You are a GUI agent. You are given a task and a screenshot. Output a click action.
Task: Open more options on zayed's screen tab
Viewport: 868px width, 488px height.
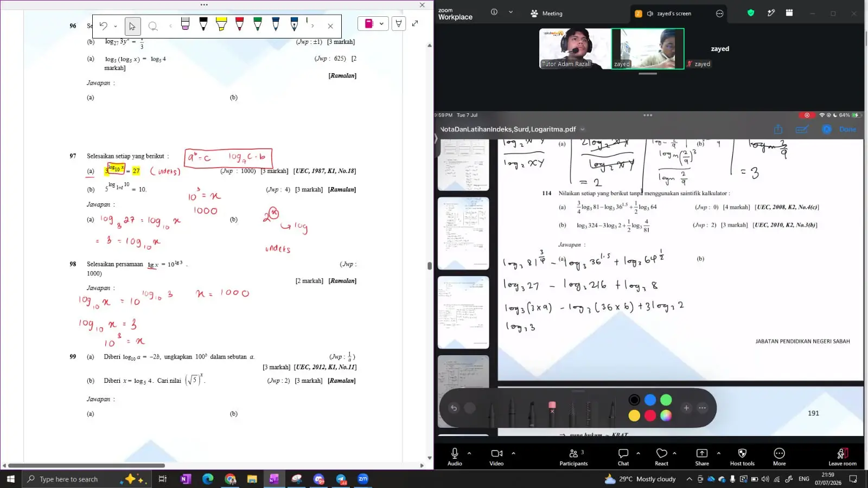coord(720,14)
